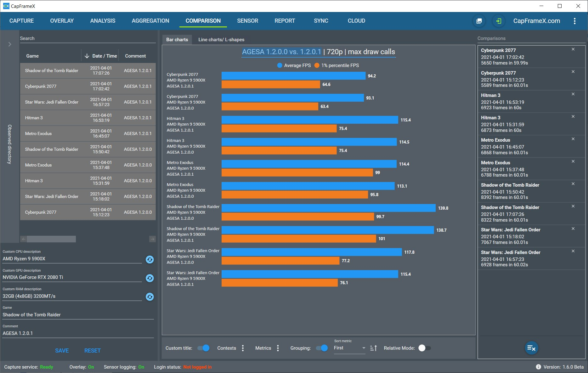The width and height of the screenshot is (588, 373).
Task: Open the AGGREGATION tab
Action: point(150,21)
